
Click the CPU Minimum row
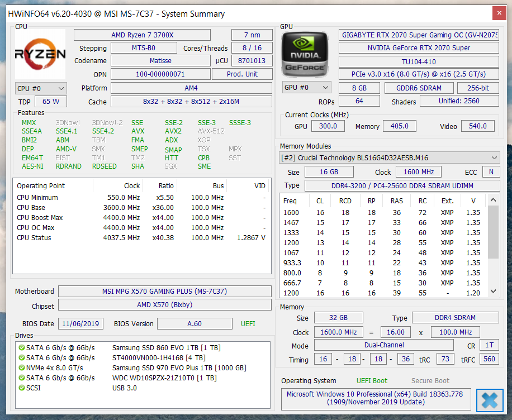pos(141,198)
